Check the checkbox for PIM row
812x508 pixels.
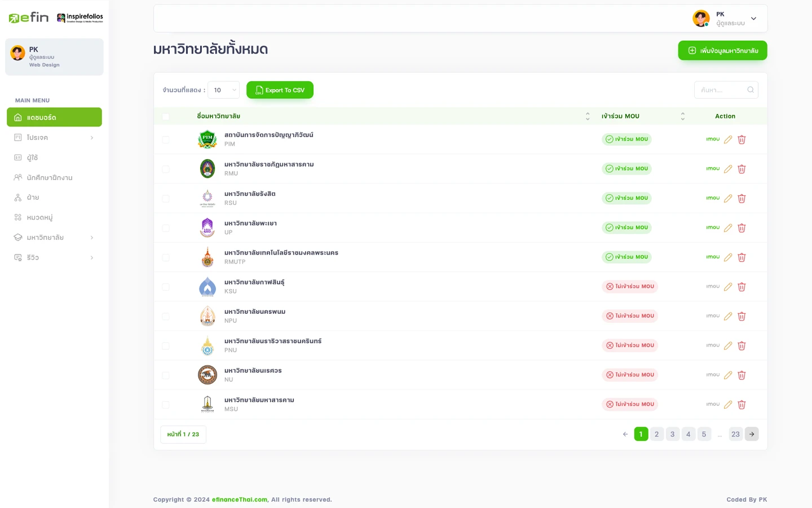tap(165, 139)
